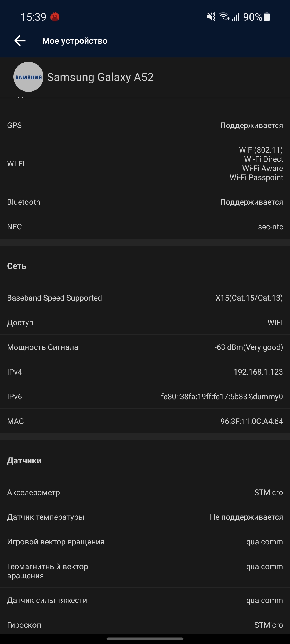This screenshot has height=644, width=290.
Task: Select the Акселерометр row
Action: 145,492
